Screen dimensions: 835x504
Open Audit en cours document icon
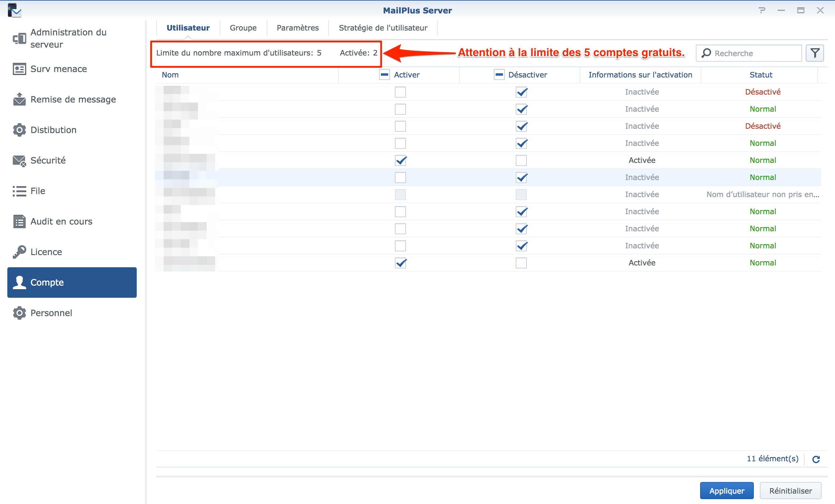[x=19, y=221]
